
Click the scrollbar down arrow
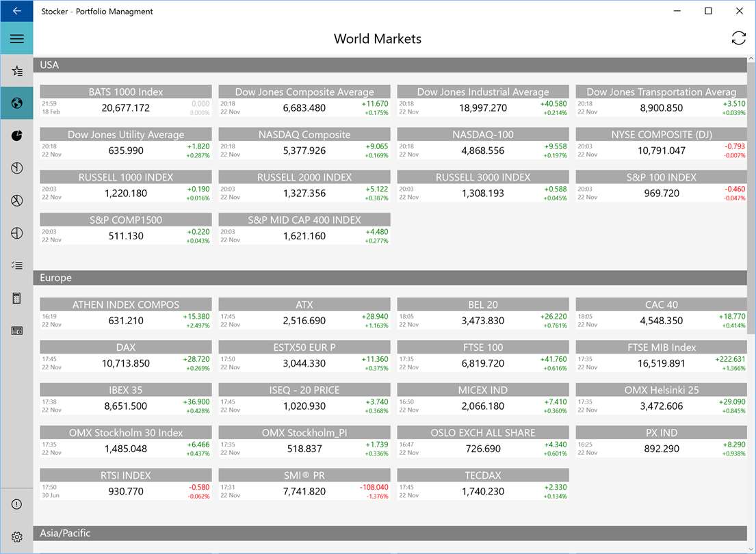[x=751, y=549]
